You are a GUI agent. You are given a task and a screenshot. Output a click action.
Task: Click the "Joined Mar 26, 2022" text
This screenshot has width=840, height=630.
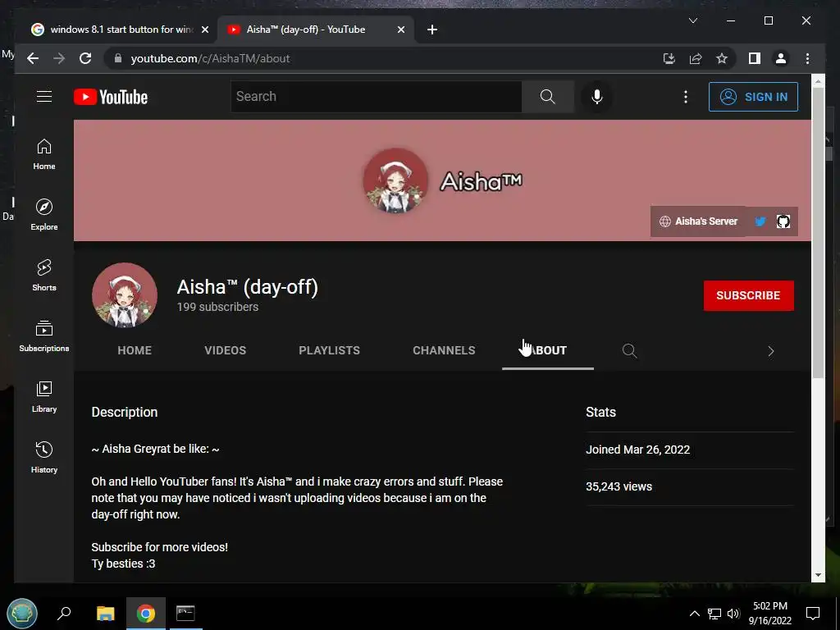point(637,450)
